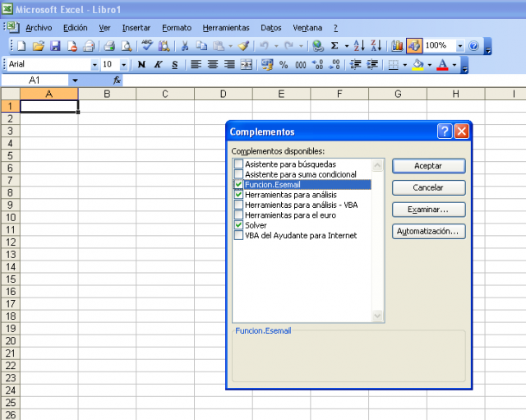Open fill color dropdown arrow
Viewport: 526px width, 420px height.
pos(430,64)
